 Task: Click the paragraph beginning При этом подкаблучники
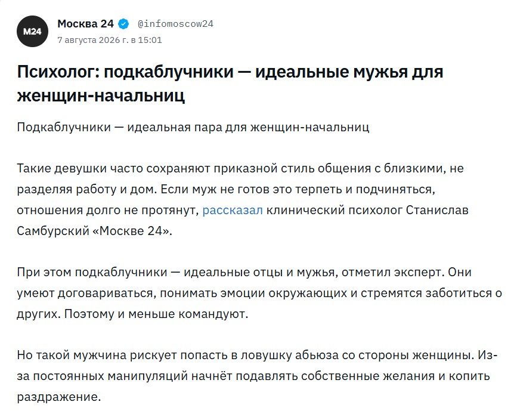pos(259,293)
